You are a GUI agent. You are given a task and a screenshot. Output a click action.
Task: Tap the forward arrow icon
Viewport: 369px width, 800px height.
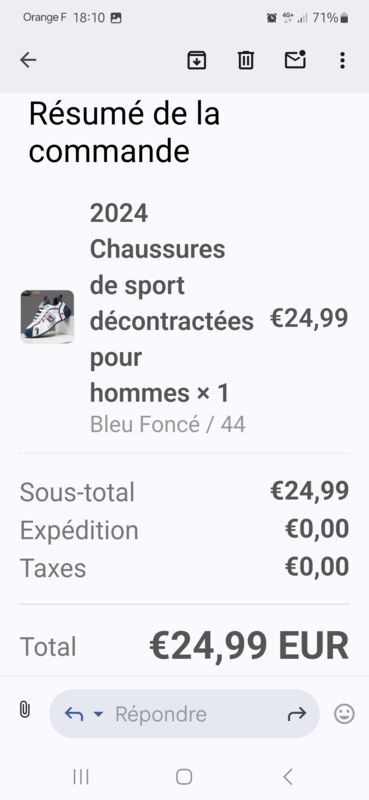tap(297, 714)
